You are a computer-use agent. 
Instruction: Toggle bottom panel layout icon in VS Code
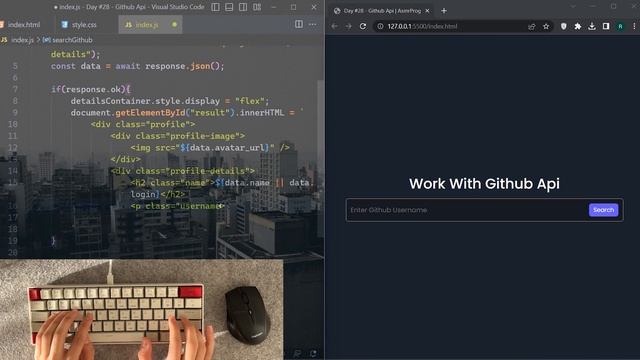click(229, 7)
